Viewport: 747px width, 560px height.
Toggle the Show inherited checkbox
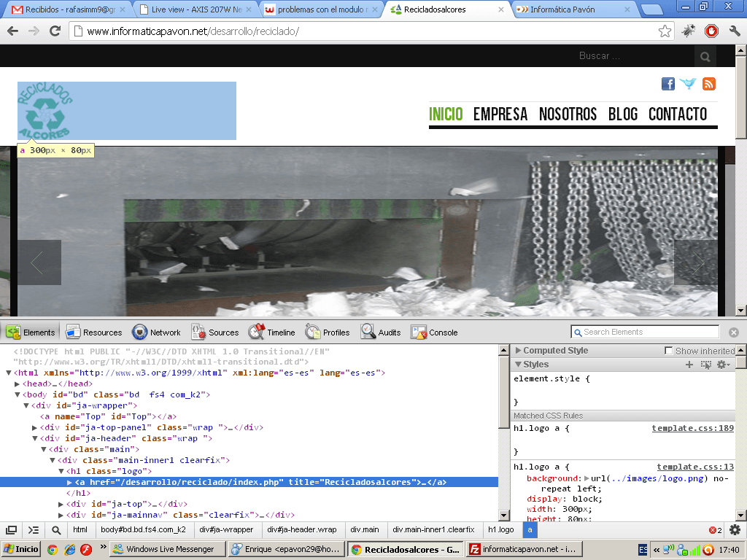(668, 351)
